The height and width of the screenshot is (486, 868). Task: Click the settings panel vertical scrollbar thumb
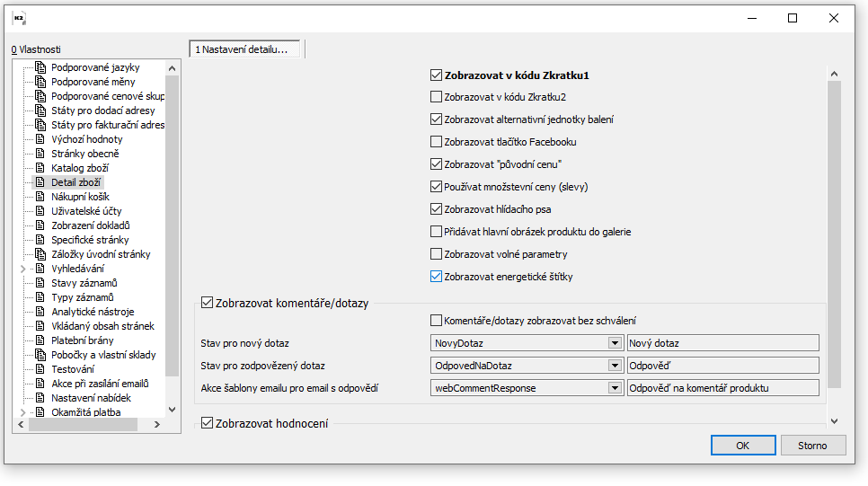coord(834,234)
